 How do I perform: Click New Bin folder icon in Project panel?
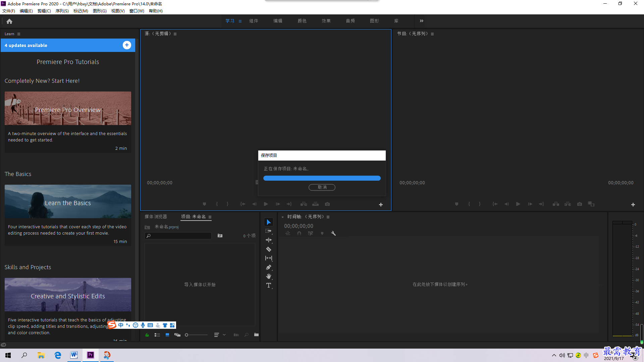[256, 335]
